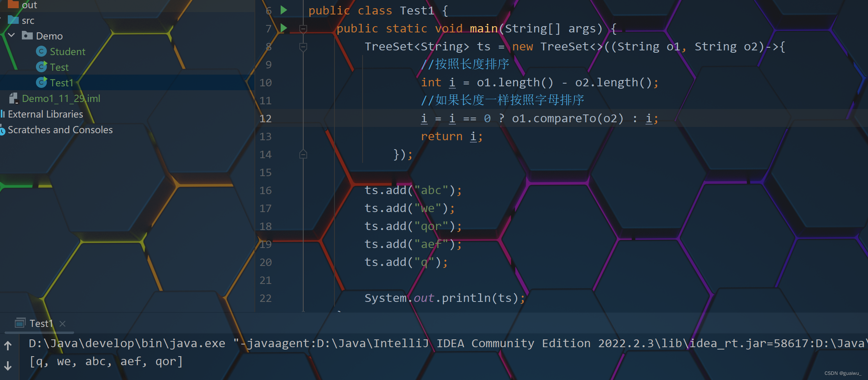Click the main method name
868x380 pixels.
coord(484,29)
